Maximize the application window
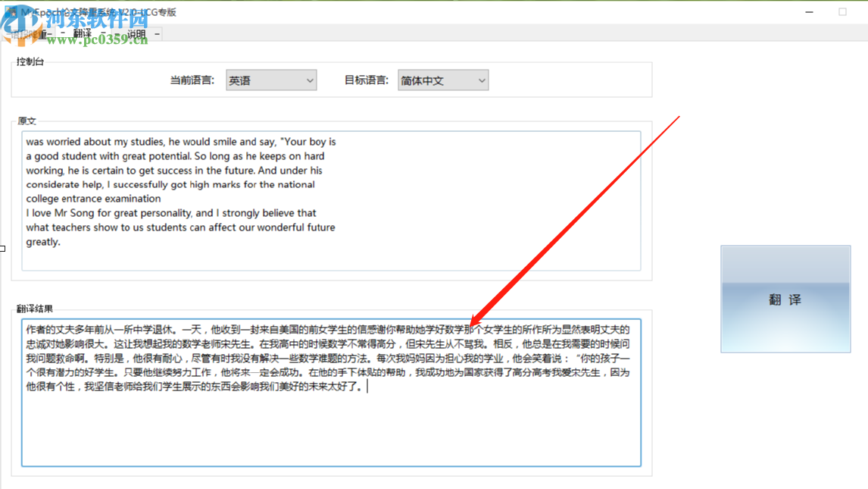Image resolution: width=868 pixels, height=489 pixels. (x=841, y=12)
